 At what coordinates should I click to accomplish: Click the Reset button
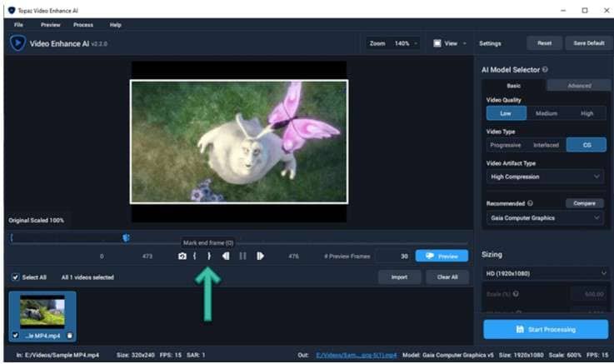point(544,43)
